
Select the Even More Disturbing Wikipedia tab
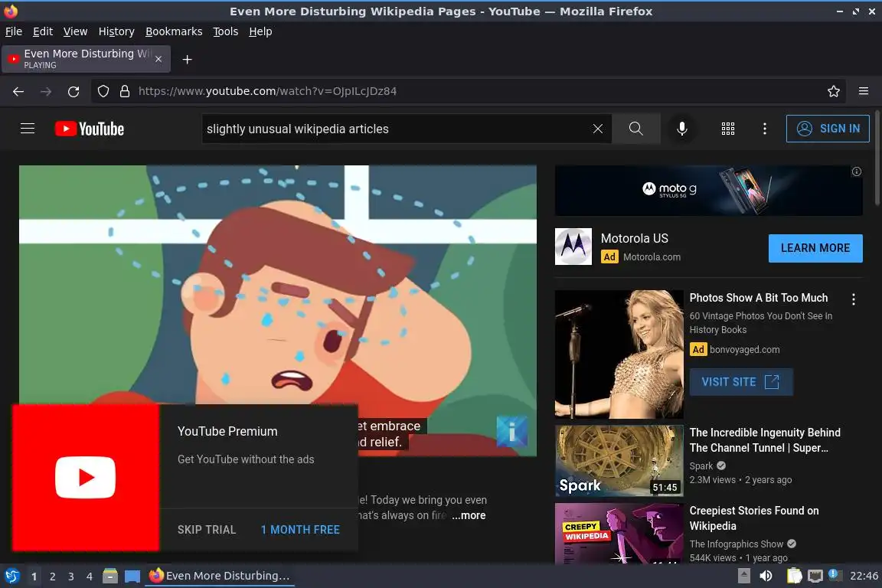[x=86, y=59]
